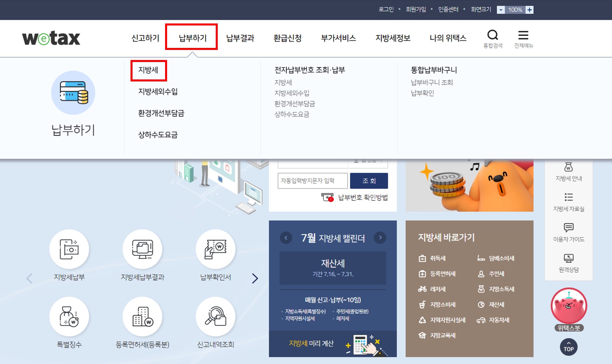Open 레저세 shortcut in 지방세 바로가기
Image resolution: width=612 pixels, height=364 pixels.
click(432, 289)
